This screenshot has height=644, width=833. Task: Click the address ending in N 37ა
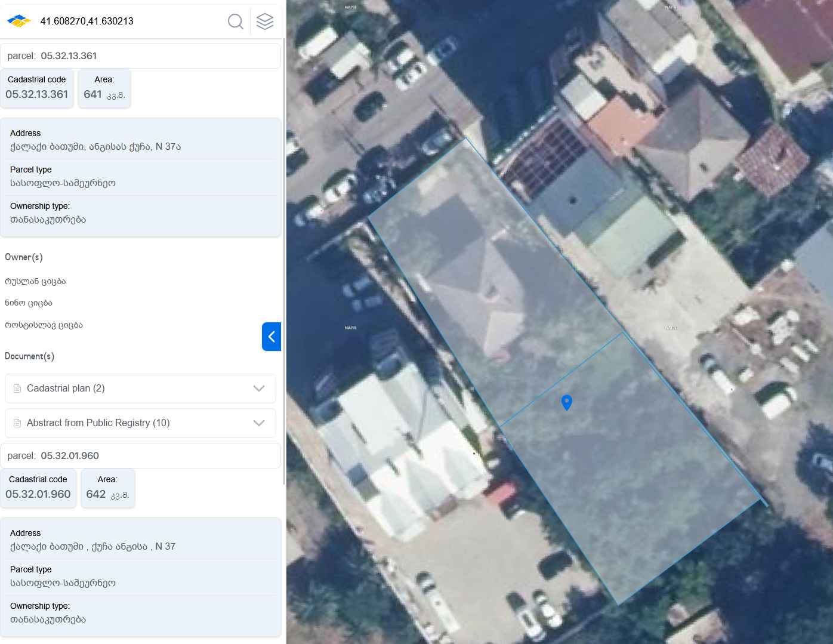pyautogui.click(x=95, y=147)
